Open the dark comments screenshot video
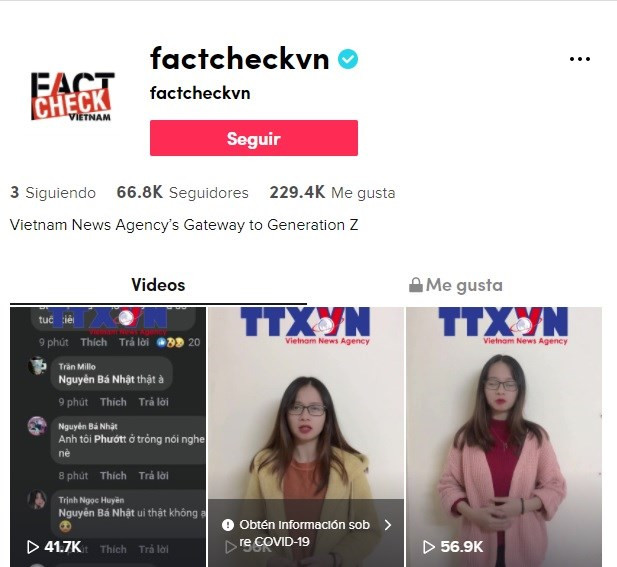Screen dimensions: 617x567 point(108,437)
